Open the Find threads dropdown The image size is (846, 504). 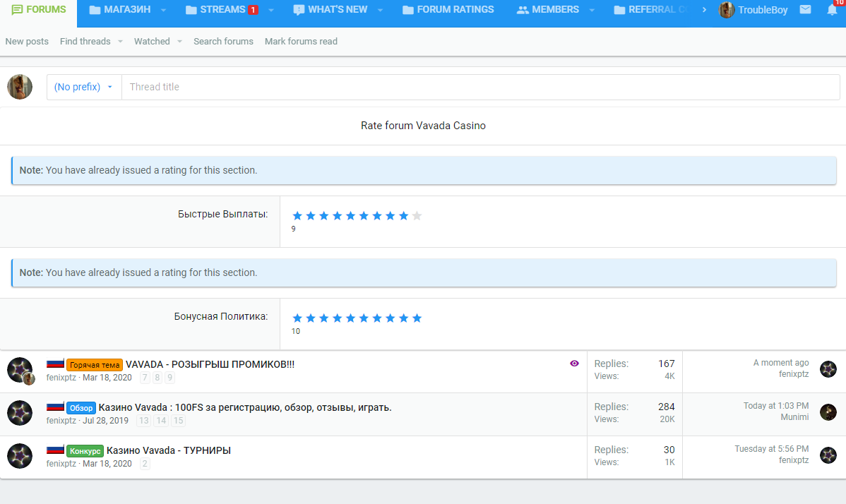tap(90, 42)
